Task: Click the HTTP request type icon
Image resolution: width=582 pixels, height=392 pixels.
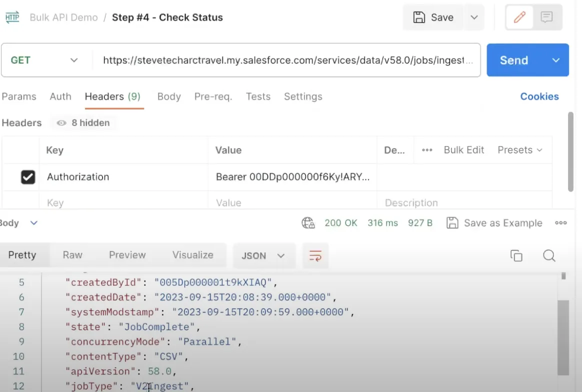Action: coord(12,17)
